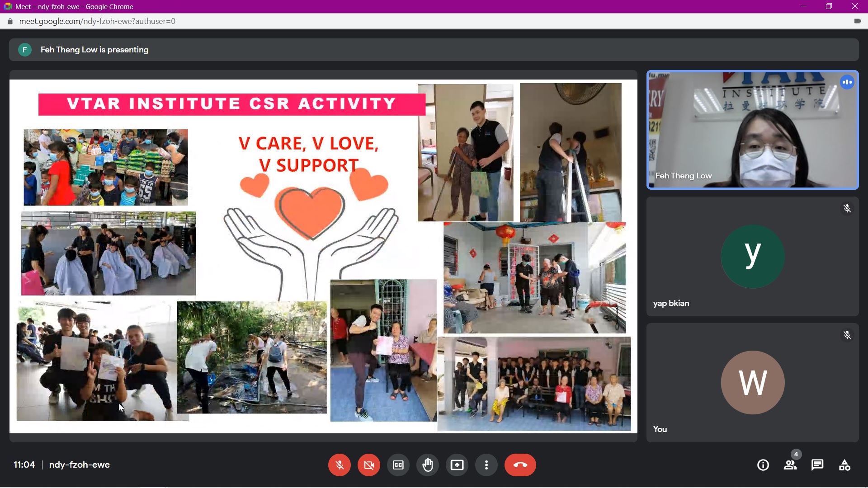This screenshot has width=868, height=488.
Task: Raise your hand
Action: click(x=428, y=465)
